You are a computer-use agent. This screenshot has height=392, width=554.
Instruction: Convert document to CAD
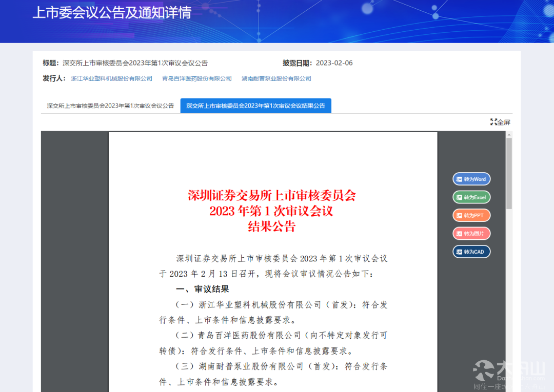point(472,252)
